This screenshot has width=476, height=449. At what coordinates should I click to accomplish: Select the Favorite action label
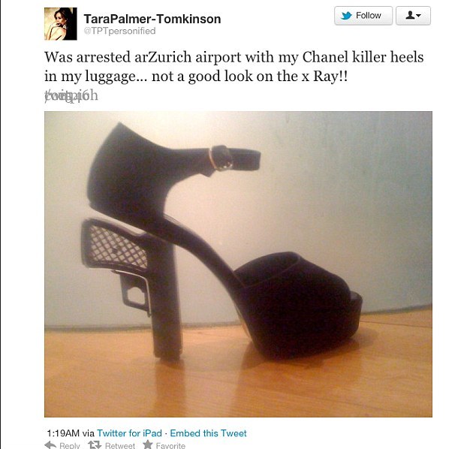pos(170,445)
